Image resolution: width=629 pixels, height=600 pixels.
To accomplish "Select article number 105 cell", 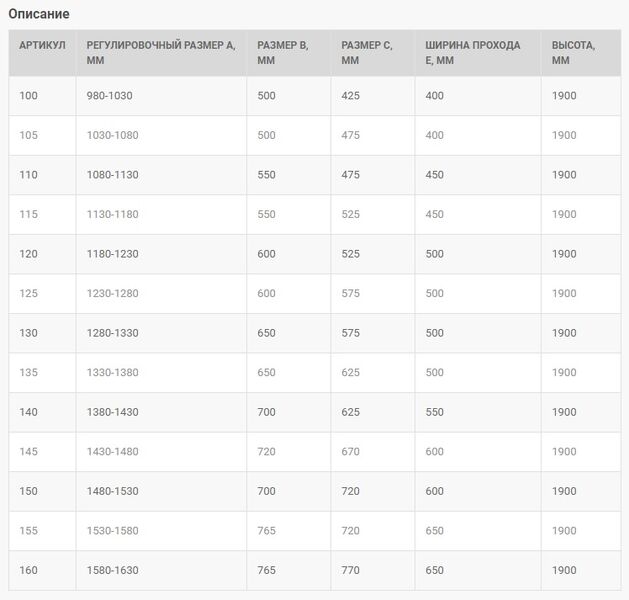I will (x=28, y=135).
